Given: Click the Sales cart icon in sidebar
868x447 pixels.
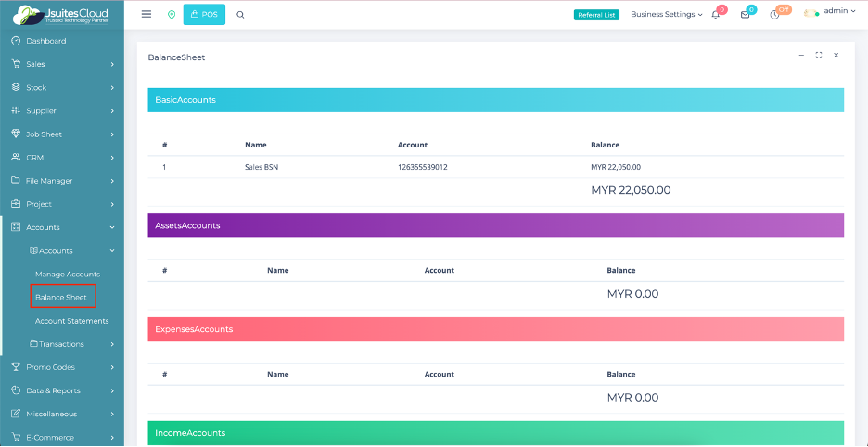Looking at the screenshot, I should (x=16, y=64).
